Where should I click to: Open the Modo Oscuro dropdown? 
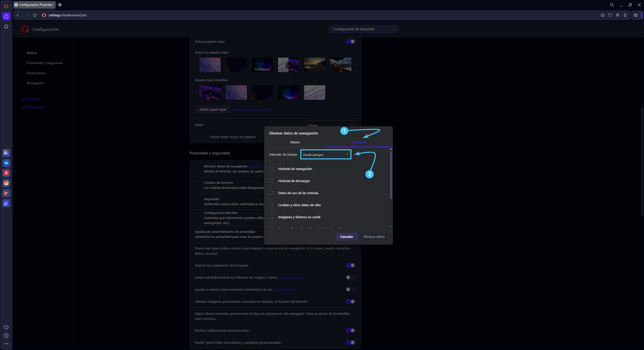[330, 124]
